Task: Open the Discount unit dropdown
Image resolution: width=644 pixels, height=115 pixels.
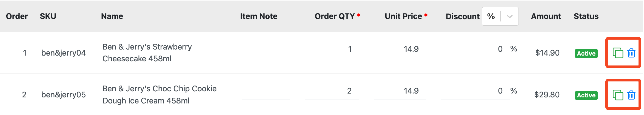Action: [500, 16]
